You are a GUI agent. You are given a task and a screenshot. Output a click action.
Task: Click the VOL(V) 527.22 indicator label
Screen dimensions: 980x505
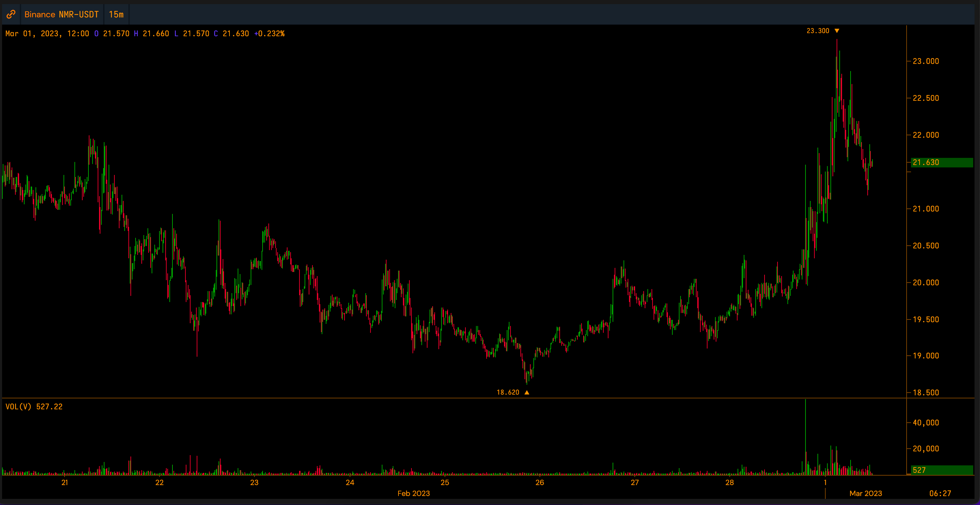pos(34,407)
